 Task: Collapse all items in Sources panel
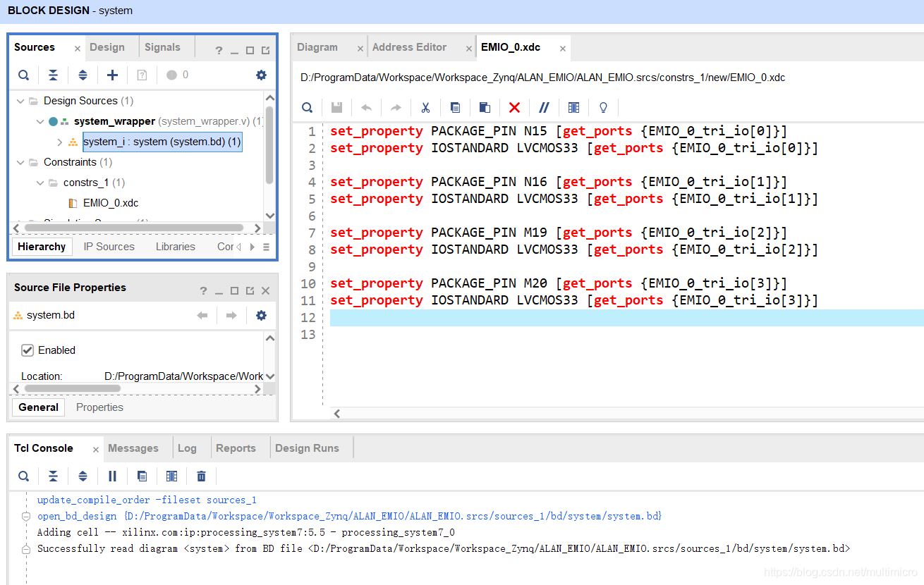(53, 75)
